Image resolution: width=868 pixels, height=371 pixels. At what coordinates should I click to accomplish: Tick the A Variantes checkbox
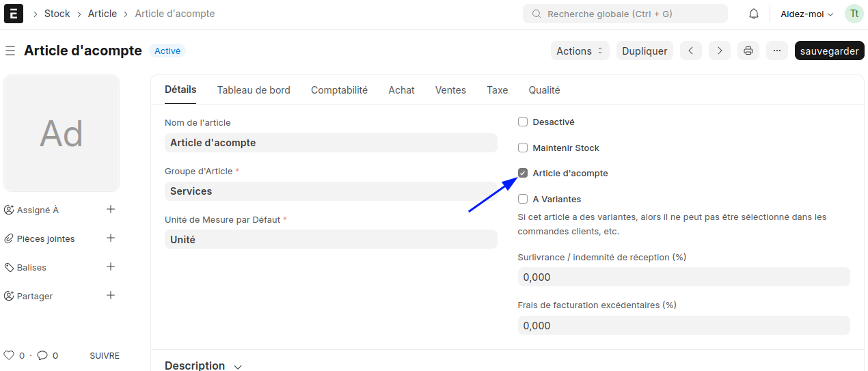click(523, 199)
